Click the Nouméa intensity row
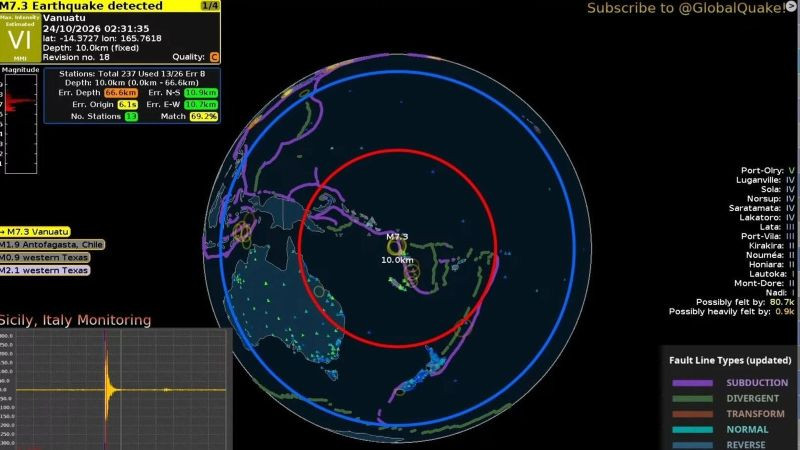Viewport: 800px width, 450px height. point(770,255)
